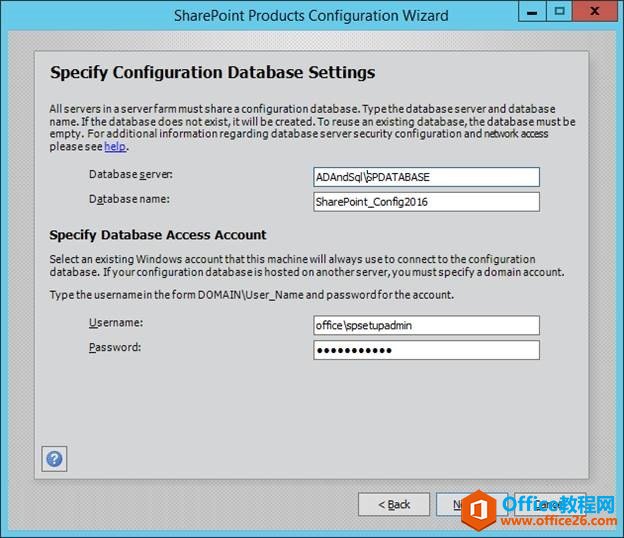Screen dimensions: 624x538
Task: Maximize the Configuration Wizard window
Action: tap(559, 12)
